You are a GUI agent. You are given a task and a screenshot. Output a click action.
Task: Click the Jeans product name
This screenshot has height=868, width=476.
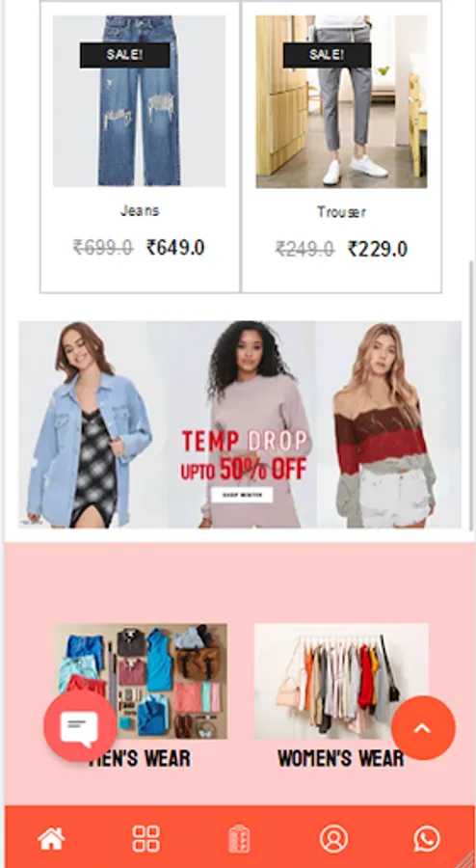[x=140, y=211]
